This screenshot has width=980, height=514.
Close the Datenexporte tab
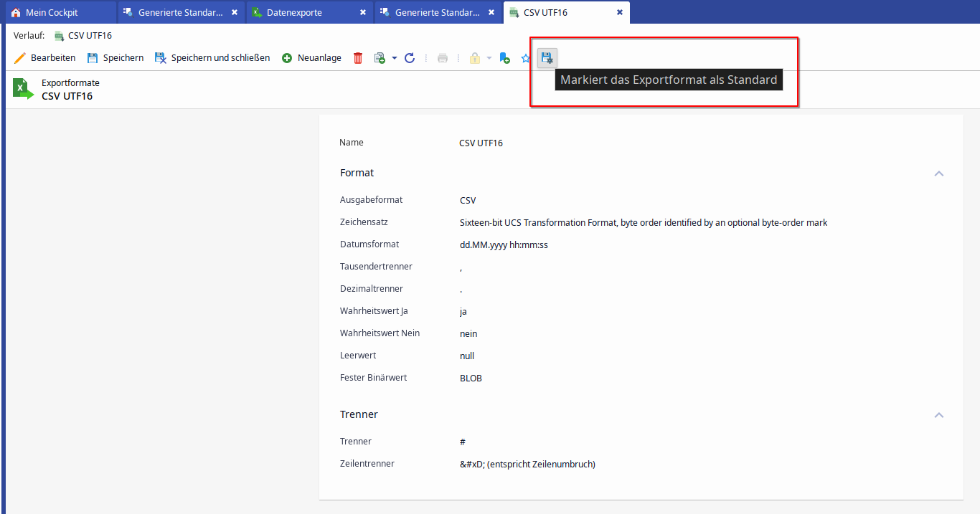363,13
